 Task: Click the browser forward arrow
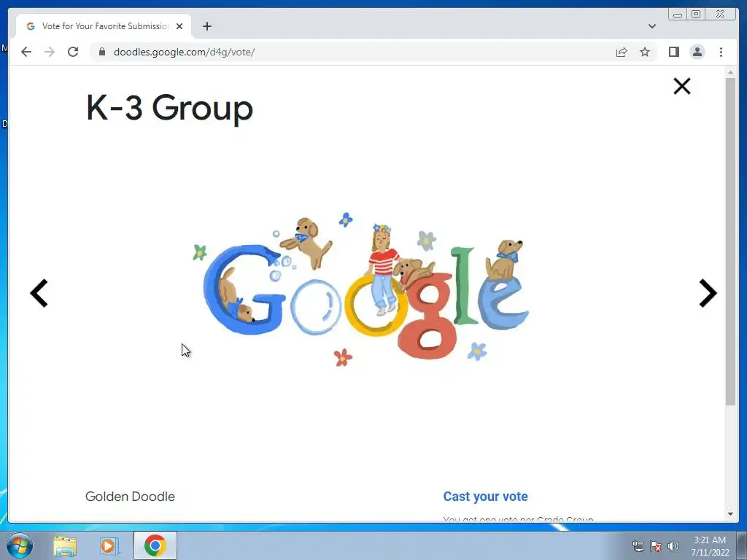50,52
